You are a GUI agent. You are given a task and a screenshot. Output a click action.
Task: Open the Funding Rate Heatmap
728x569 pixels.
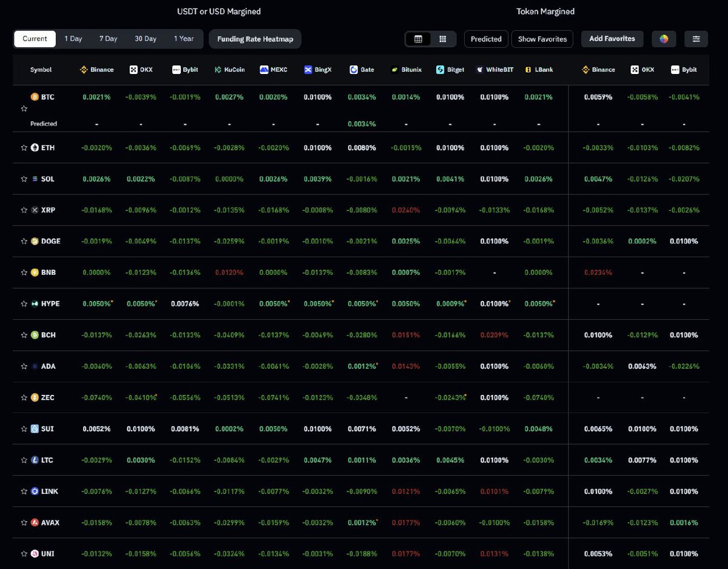tap(255, 38)
